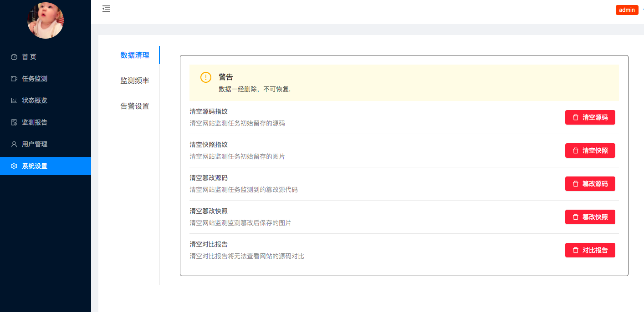This screenshot has height=312, width=644.
Task: Click the 篡改源码 clear button
Action: (590, 184)
